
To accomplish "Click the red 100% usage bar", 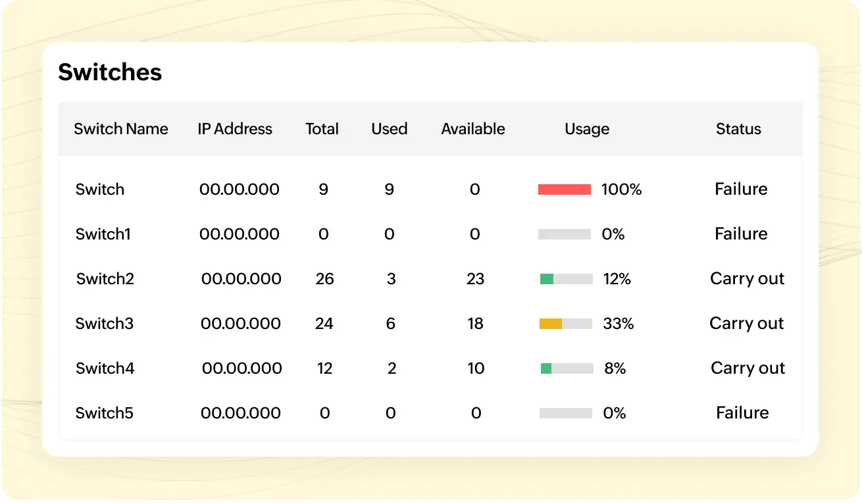I will click(565, 189).
